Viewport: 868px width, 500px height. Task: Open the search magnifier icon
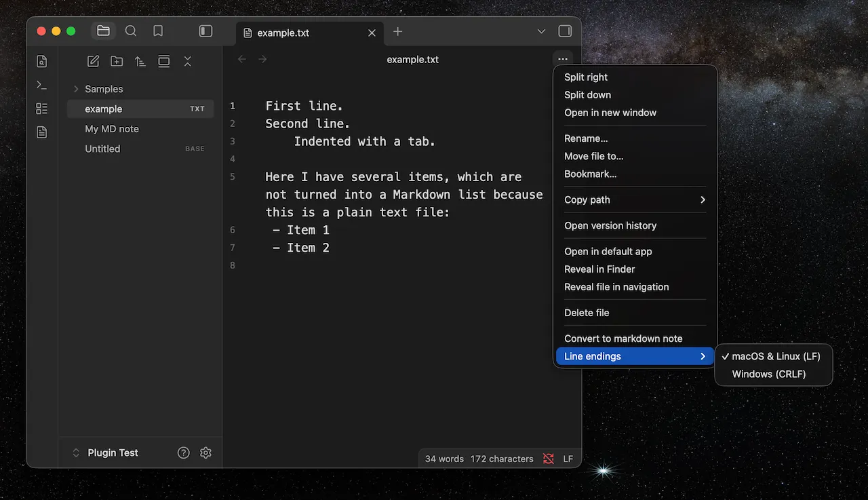coord(131,31)
